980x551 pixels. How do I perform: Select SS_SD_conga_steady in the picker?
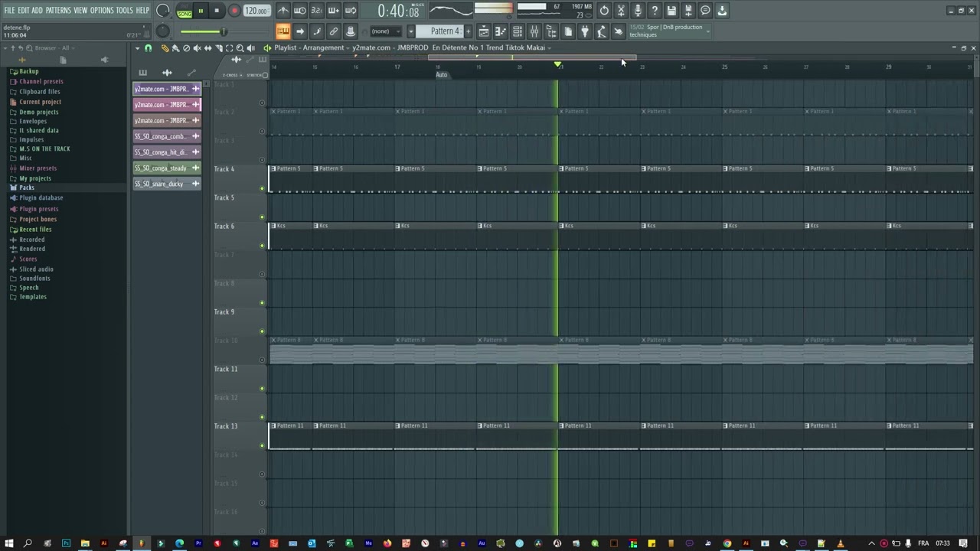tap(167, 168)
